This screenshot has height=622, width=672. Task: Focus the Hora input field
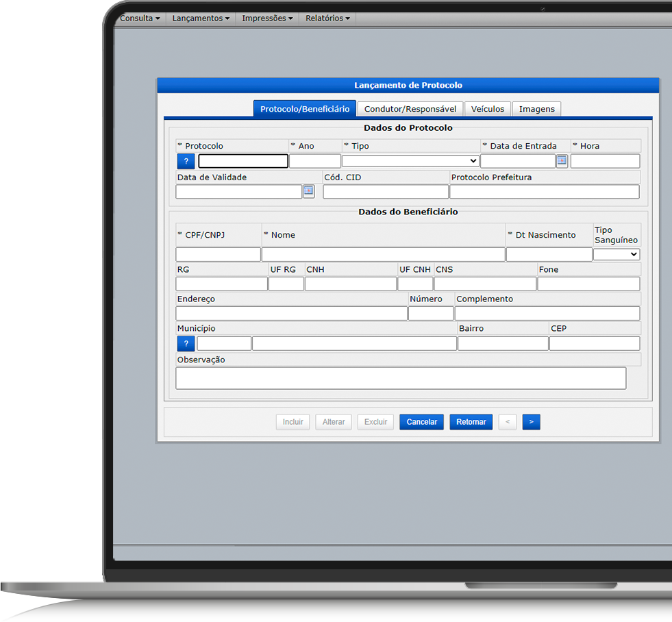605,161
